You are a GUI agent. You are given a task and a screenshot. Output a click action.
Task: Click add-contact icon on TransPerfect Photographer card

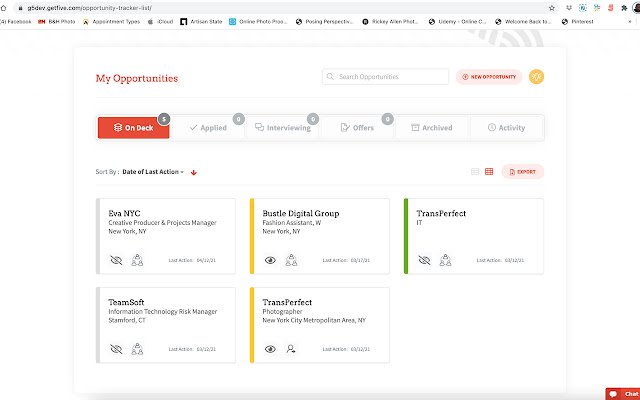pos(291,349)
